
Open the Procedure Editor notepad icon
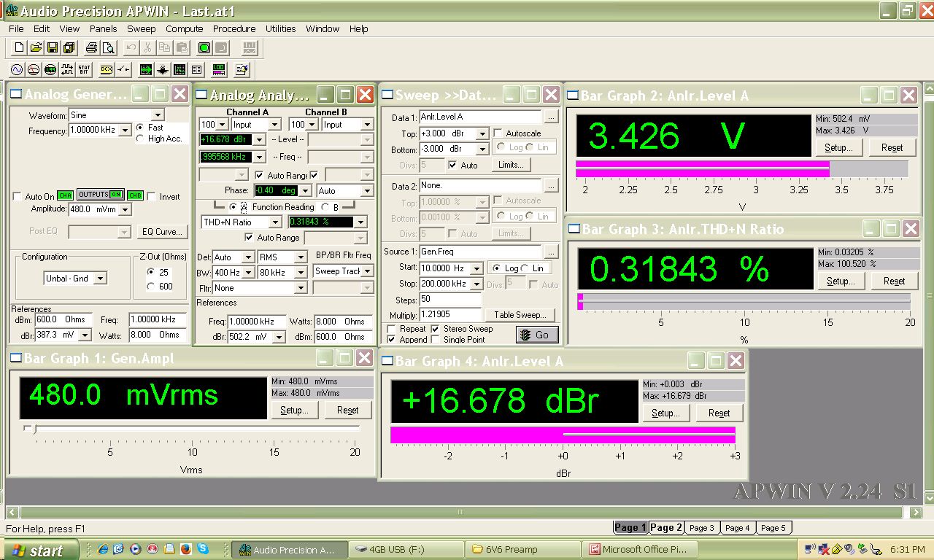tap(242, 70)
